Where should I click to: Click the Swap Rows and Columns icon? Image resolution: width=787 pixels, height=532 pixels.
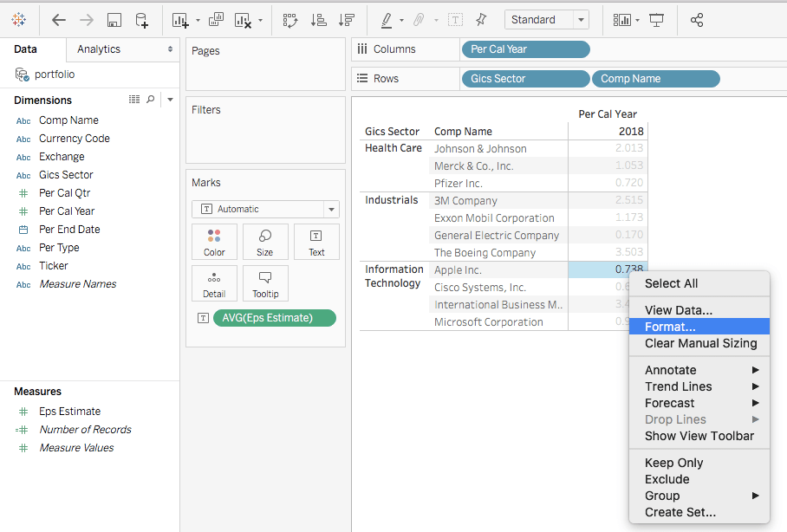click(x=290, y=19)
